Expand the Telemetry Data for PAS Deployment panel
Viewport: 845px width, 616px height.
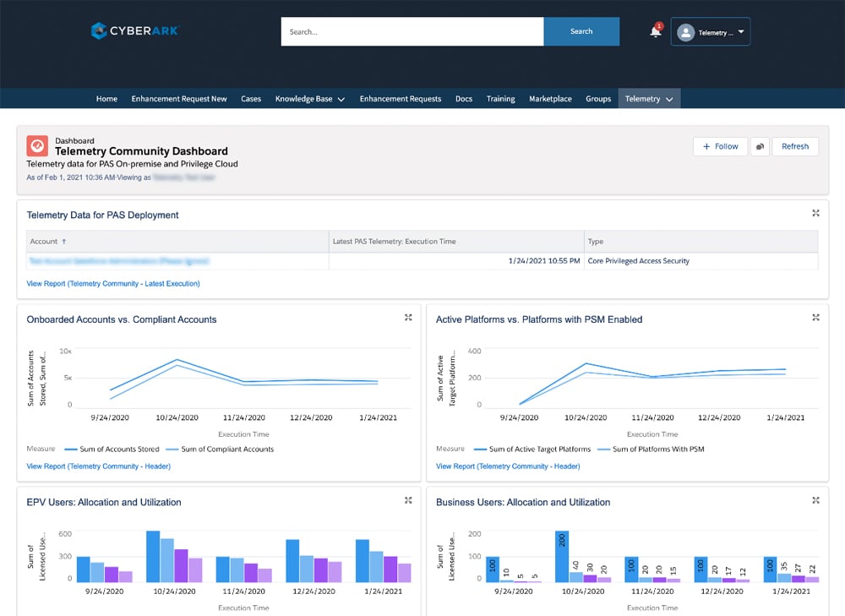tap(815, 214)
